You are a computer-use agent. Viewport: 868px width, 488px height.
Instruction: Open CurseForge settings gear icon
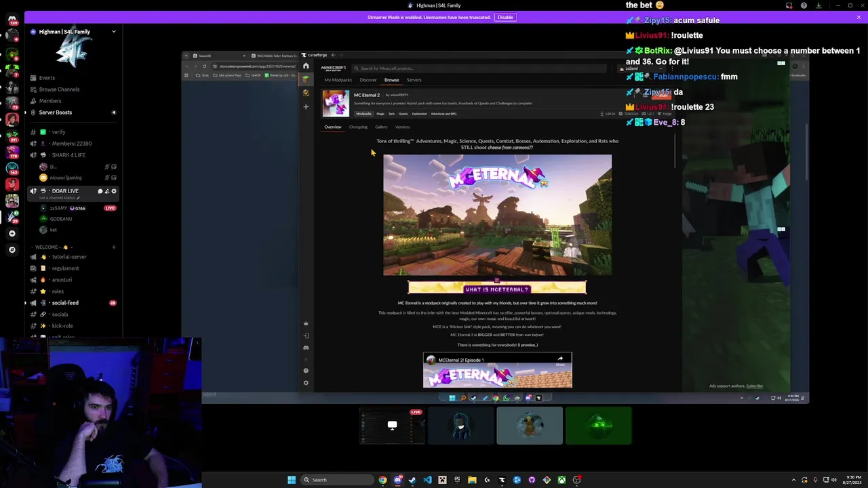click(x=306, y=383)
